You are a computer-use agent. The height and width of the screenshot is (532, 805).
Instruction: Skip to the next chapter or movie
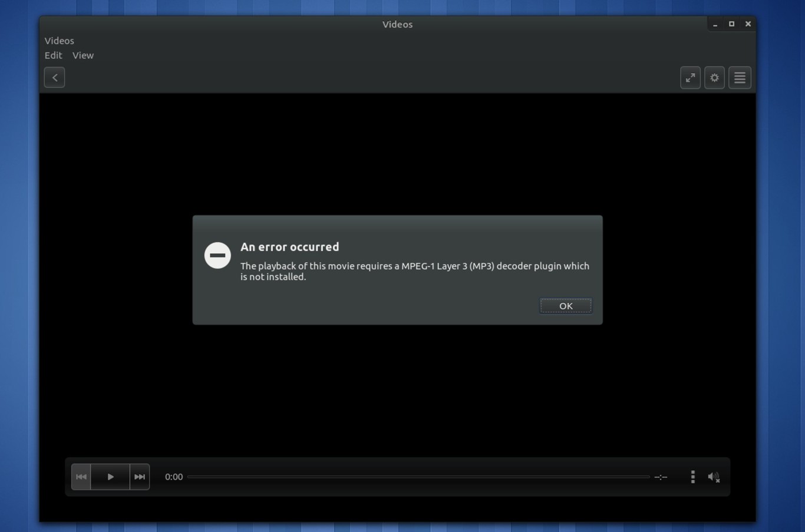click(x=140, y=477)
